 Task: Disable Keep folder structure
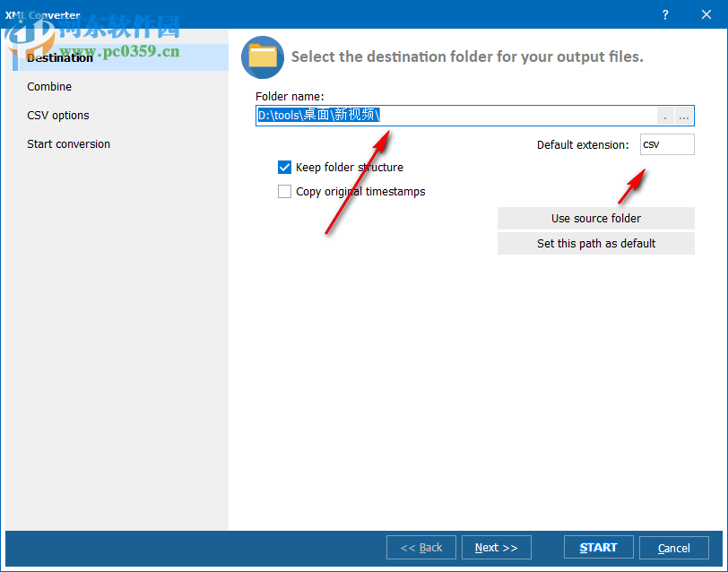click(x=284, y=167)
